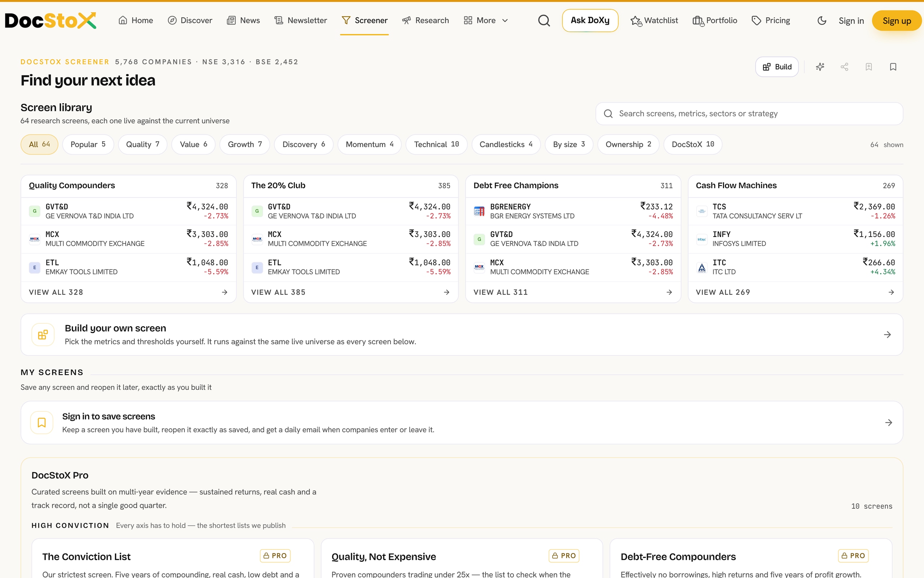
Task: Go to Home in the navbar
Action: point(136,21)
